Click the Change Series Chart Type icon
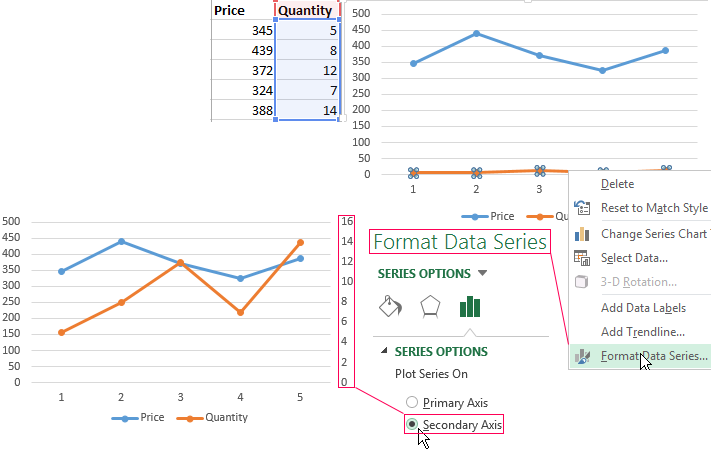 coord(582,233)
